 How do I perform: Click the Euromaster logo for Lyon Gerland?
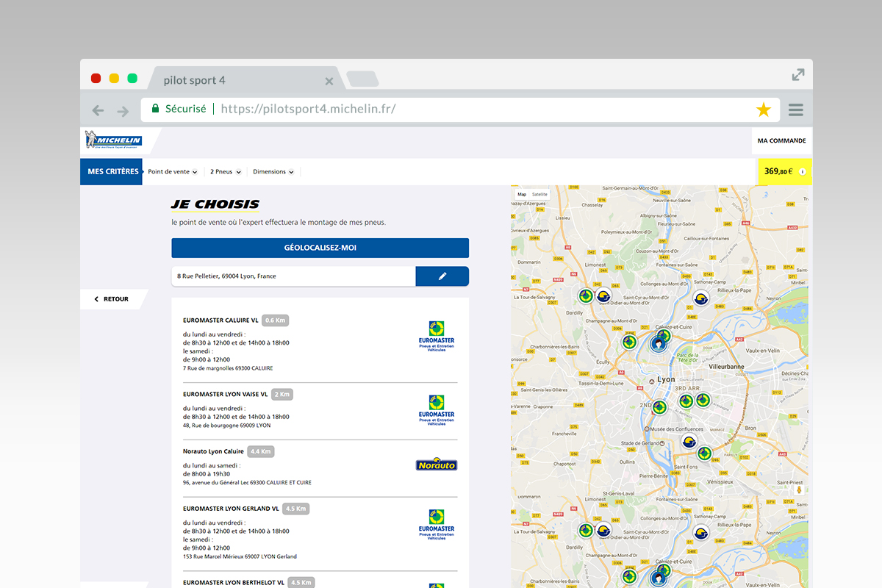[437, 525]
